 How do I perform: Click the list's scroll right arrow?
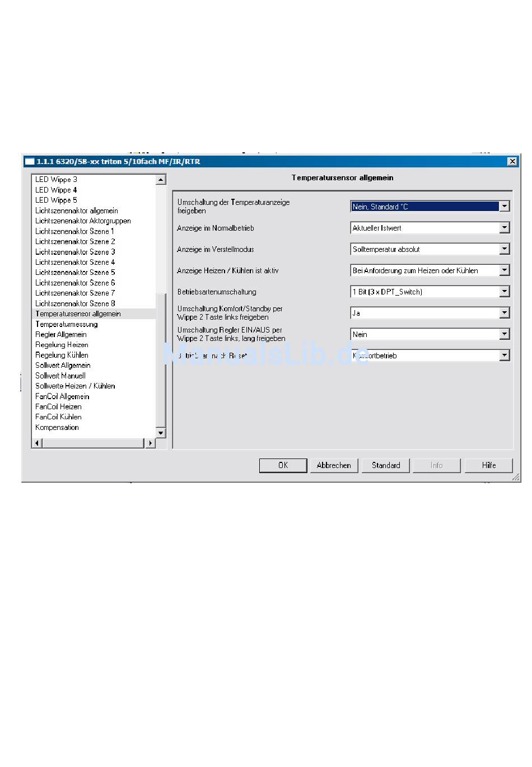tap(150, 443)
